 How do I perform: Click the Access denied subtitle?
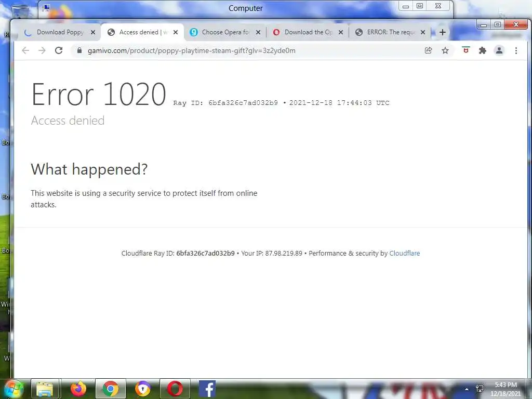tap(68, 121)
